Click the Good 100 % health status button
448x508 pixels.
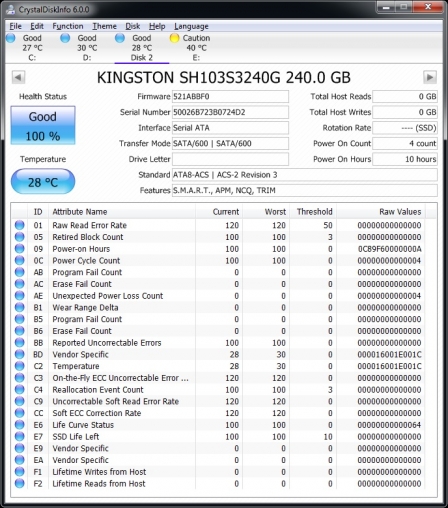click(43, 125)
